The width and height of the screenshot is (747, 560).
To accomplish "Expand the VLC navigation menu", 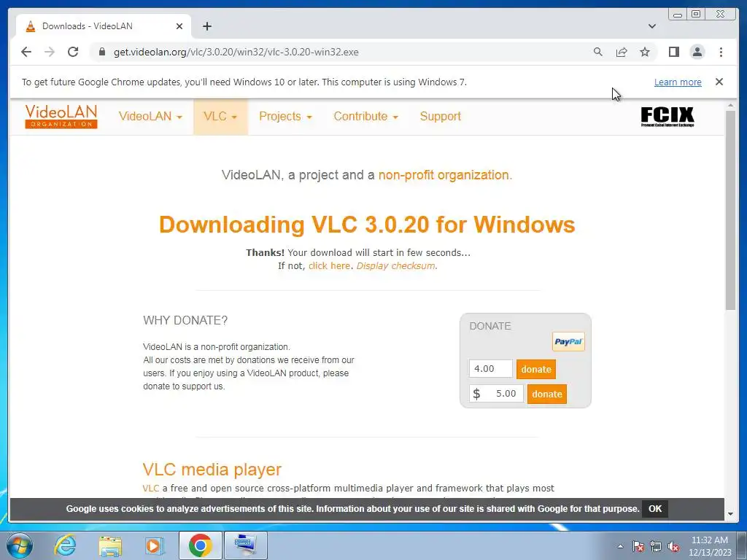I will [220, 117].
